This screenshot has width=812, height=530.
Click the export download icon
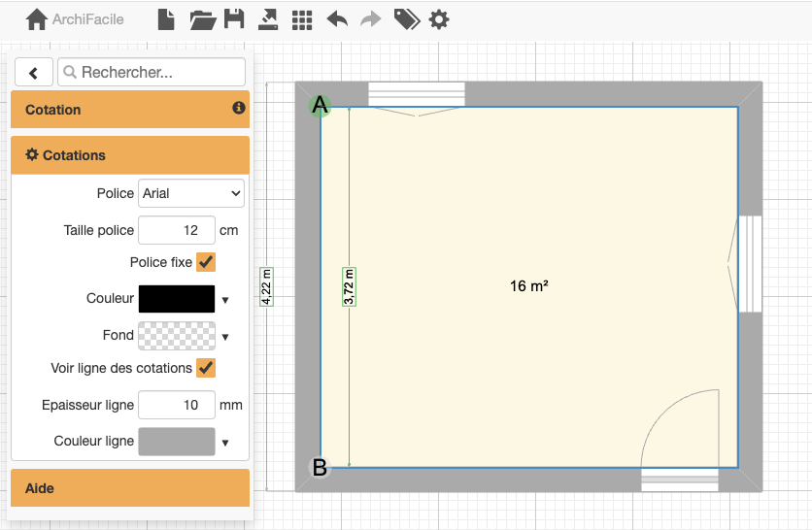268,19
